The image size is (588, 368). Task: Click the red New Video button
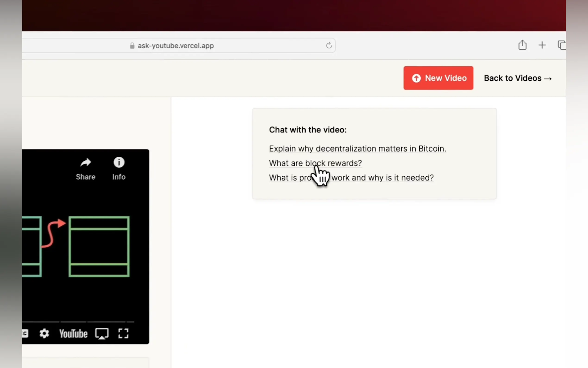point(438,78)
